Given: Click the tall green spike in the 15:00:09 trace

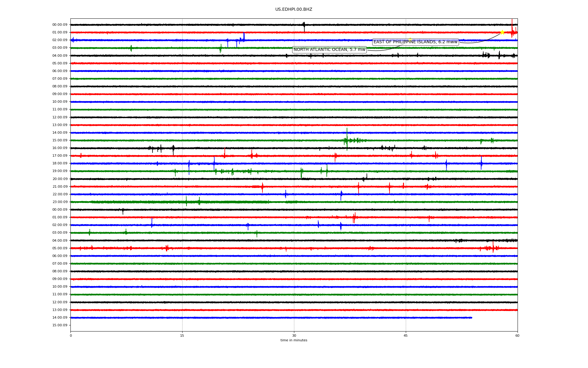Looking at the screenshot, I should (347, 139).
